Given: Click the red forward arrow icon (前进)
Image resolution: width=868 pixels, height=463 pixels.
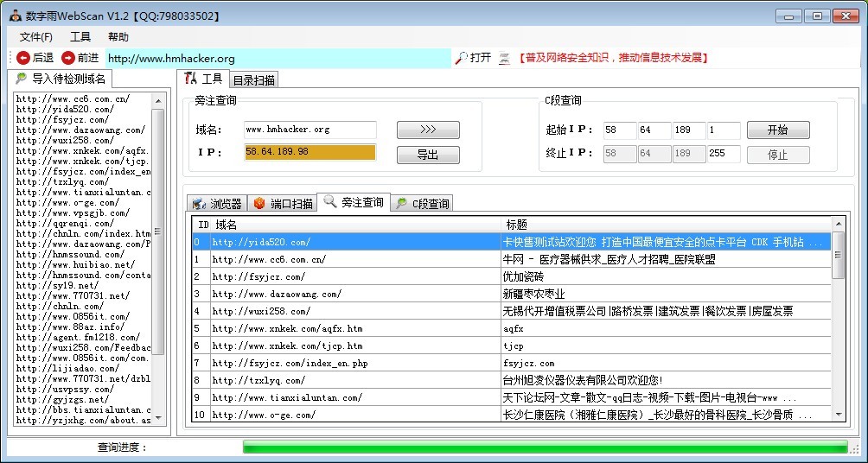Looking at the screenshot, I should 68,58.
